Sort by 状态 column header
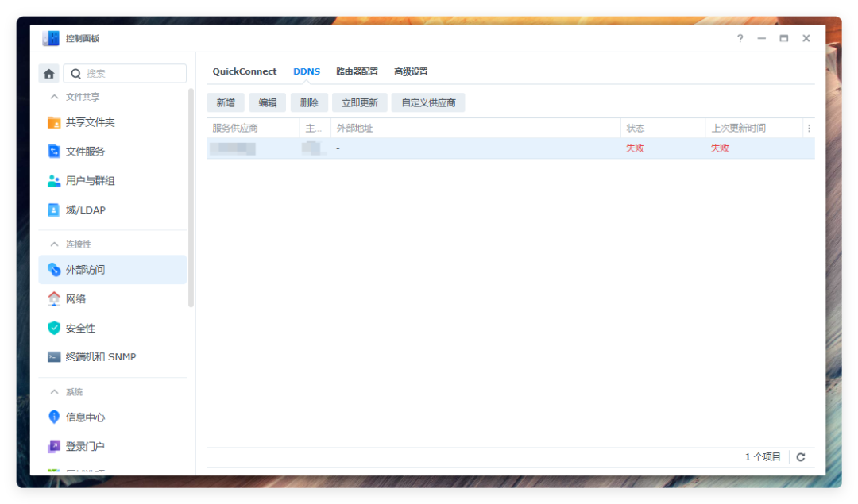 tap(663, 129)
